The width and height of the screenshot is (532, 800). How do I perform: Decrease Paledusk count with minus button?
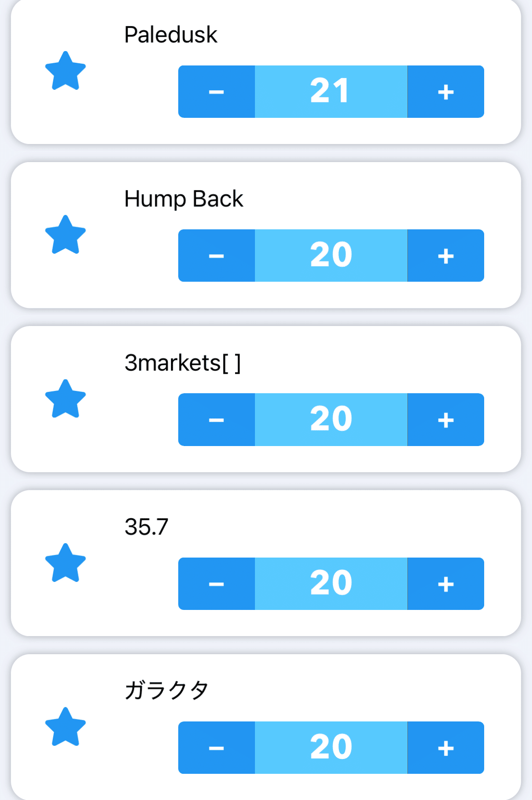pos(217,92)
